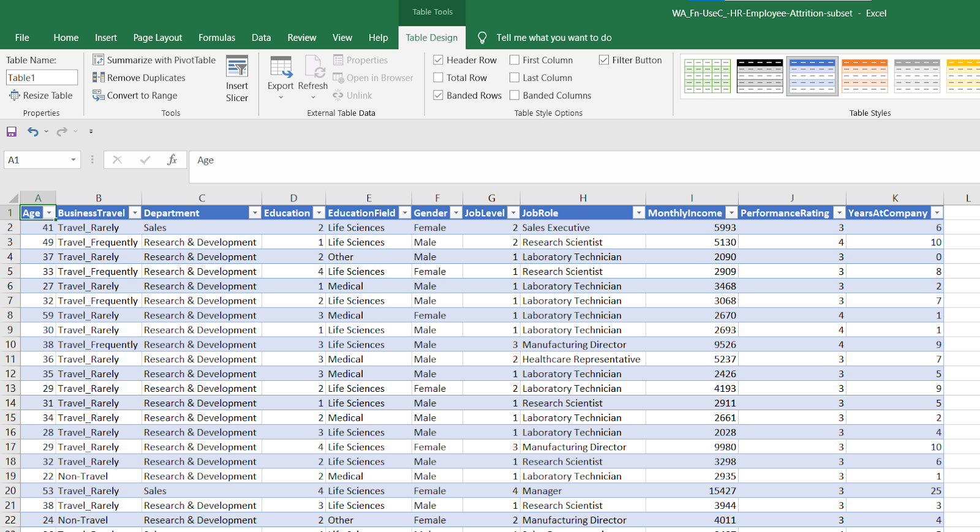Click the Resize Table icon
The width and height of the screenshot is (980, 532).
coord(15,96)
